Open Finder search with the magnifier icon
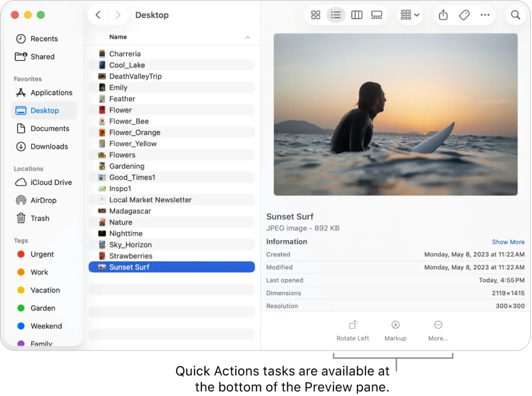 [x=515, y=15]
